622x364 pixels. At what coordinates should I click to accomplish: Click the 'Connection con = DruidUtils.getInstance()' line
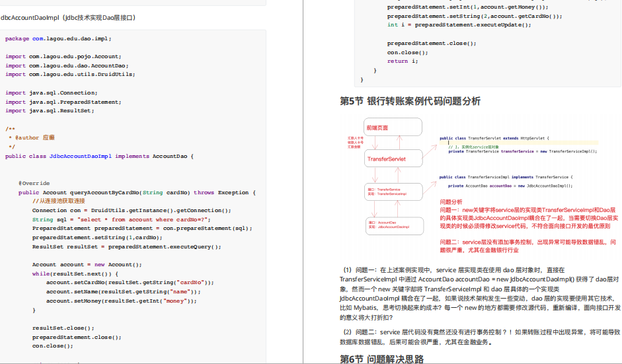coord(132,210)
